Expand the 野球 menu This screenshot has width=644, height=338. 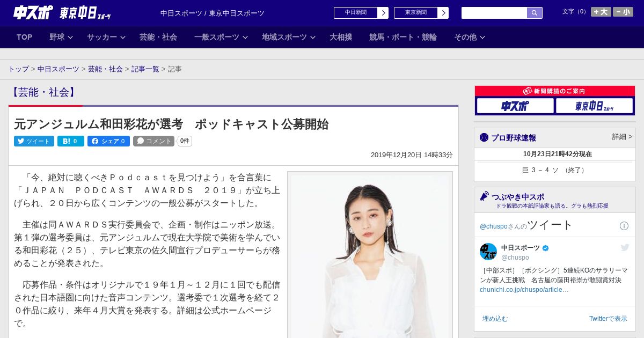pyautogui.click(x=61, y=37)
